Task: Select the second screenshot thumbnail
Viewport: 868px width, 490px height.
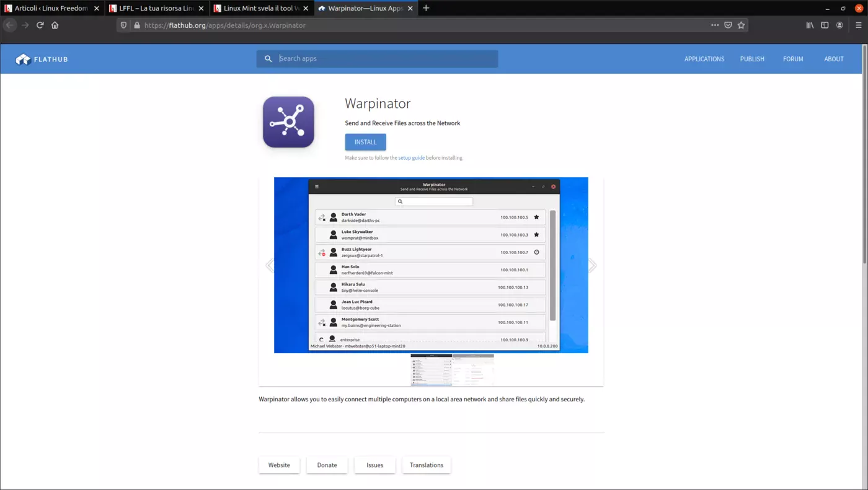Action: 473,369
